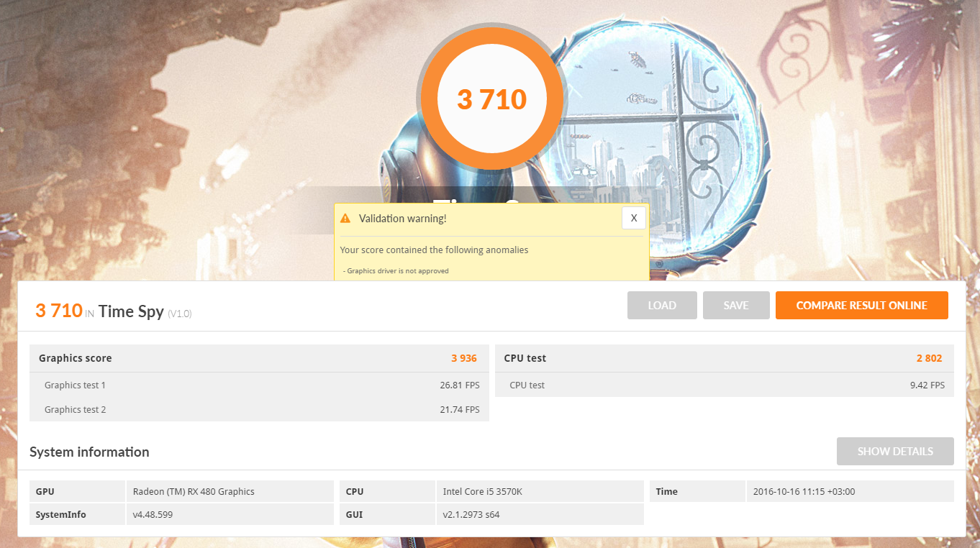Viewport: 980px width, 548px height.
Task: Click the Radeon RX 480 Graphics field
Action: pyautogui.click(x=230, y=492)
